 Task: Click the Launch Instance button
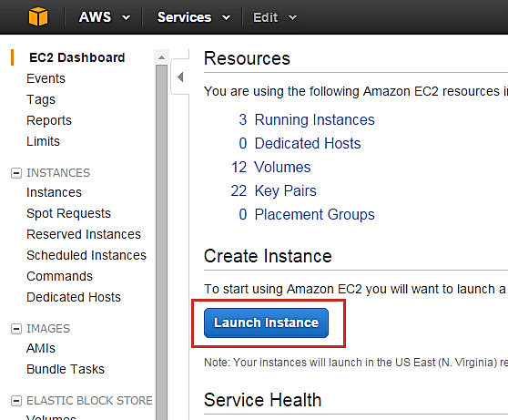point(266,323)
